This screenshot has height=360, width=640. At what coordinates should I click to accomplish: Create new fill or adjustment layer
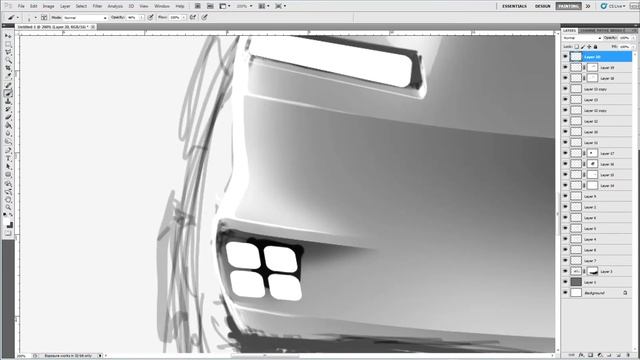click(600, 355)
